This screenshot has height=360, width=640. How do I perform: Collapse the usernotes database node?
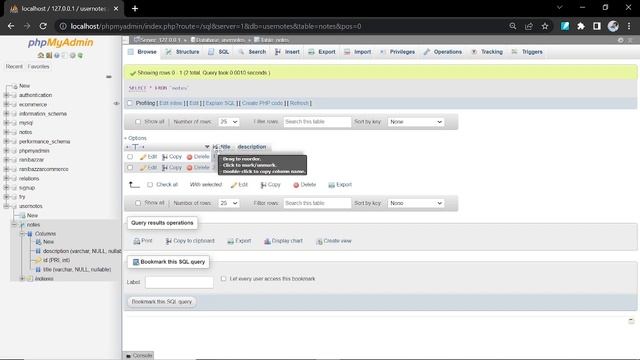point(6,206)
